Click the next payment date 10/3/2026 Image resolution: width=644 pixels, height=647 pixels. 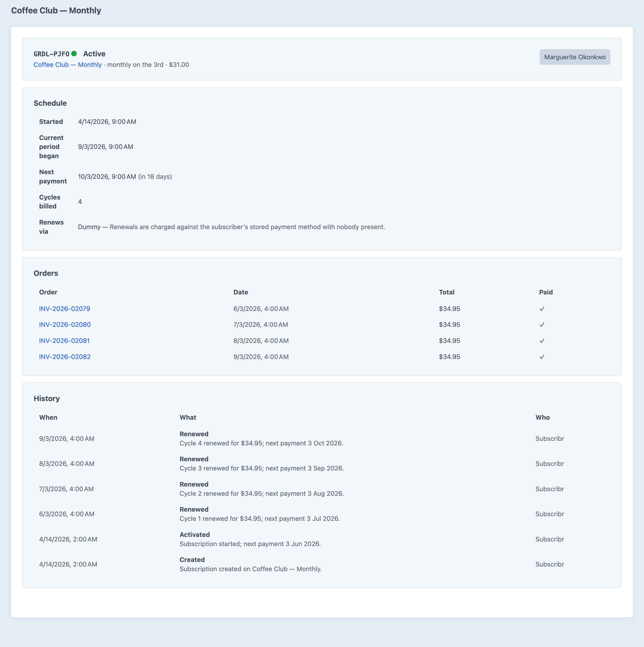click(107, 177)
